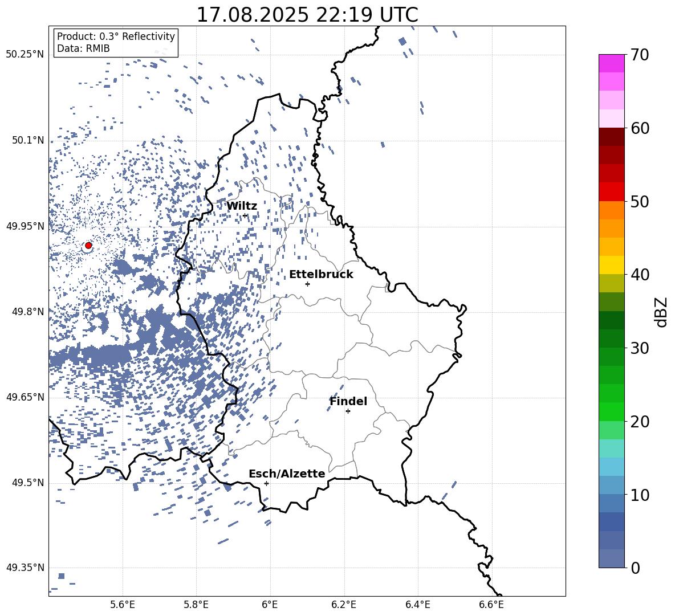The width and height of the screenshot is (675, 616).
Task: Pick the orange colorbar segment below 50
Action: pyautogui.click(x=611, y=210)
